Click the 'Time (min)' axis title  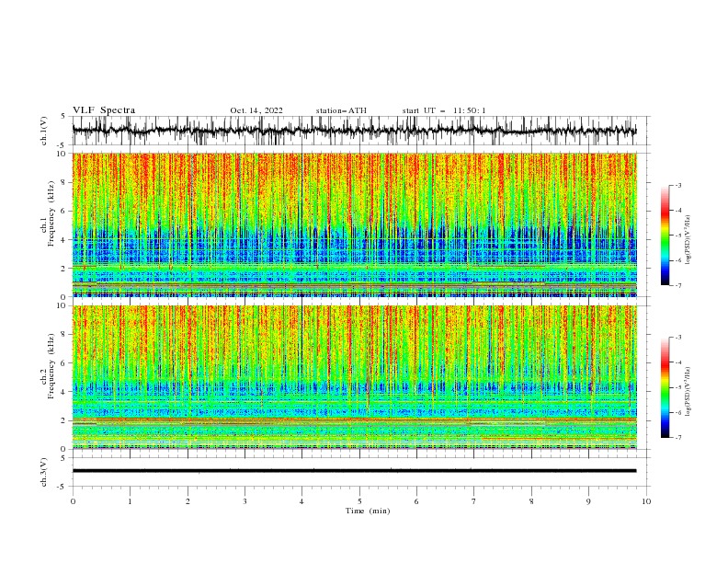368,511
